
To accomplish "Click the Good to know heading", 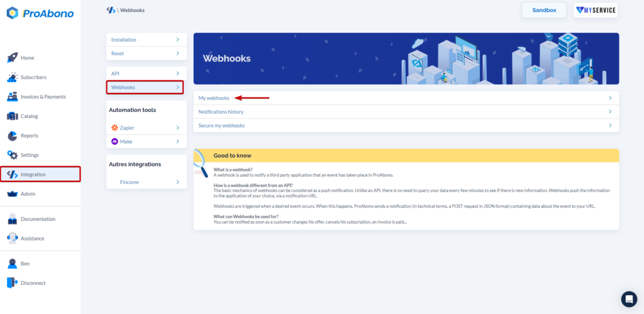I will (x=233, y=156).
